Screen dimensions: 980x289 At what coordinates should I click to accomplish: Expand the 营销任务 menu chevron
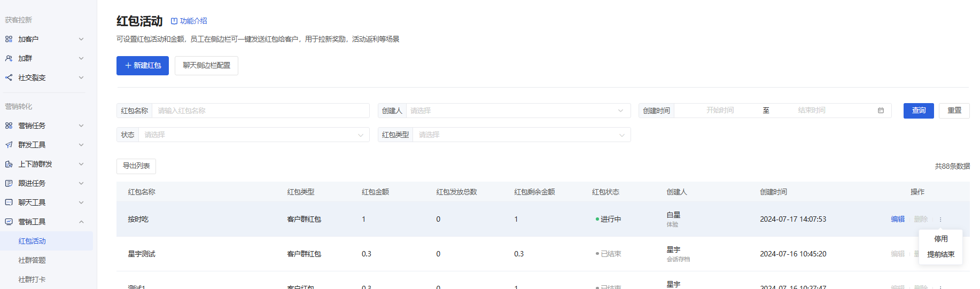click(81, 126)
